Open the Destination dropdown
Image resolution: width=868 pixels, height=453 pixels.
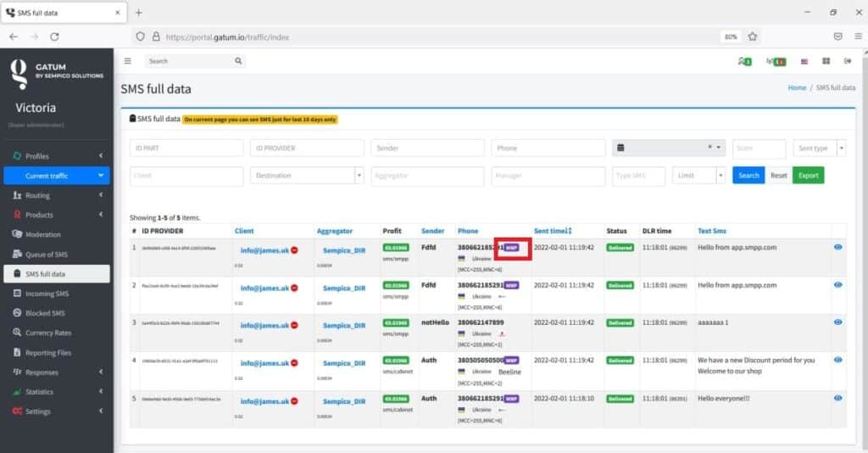click(307, 176)
